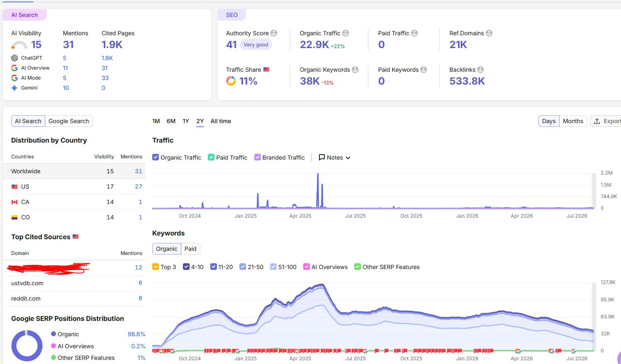Expand the Notes dropdown
Image resolution: width=621 pixels, height=364 pixels.
click(x=334, y=158)
